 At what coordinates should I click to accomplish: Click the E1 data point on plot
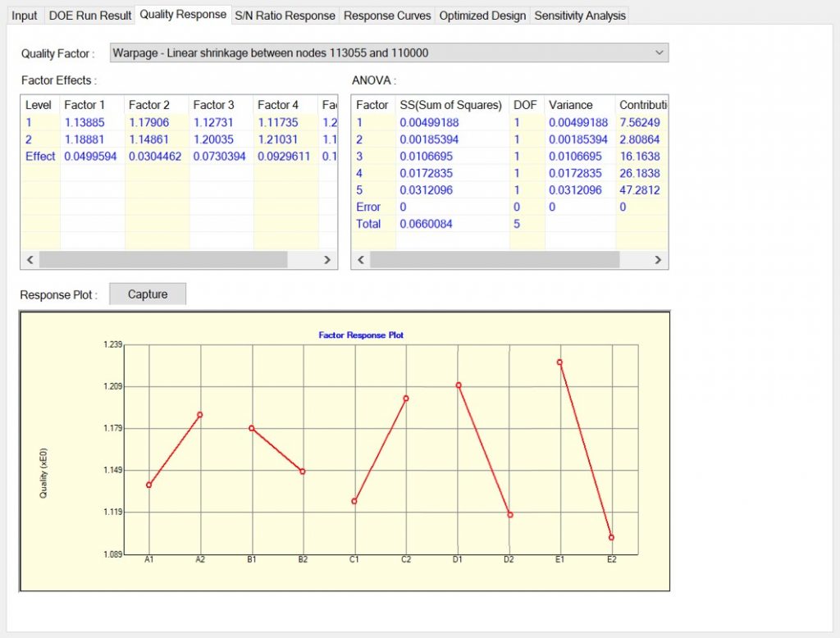559,362
